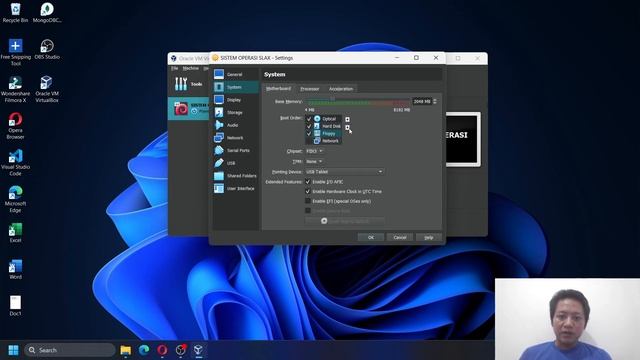Open the Windows Start menu
The width and height of the screenshot is (640, 360).
[x=13, y=350]
